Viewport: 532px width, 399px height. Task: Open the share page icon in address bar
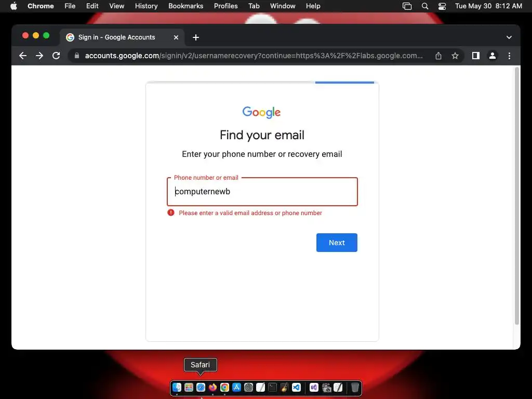pyautogui.click(x=438, y=56)
